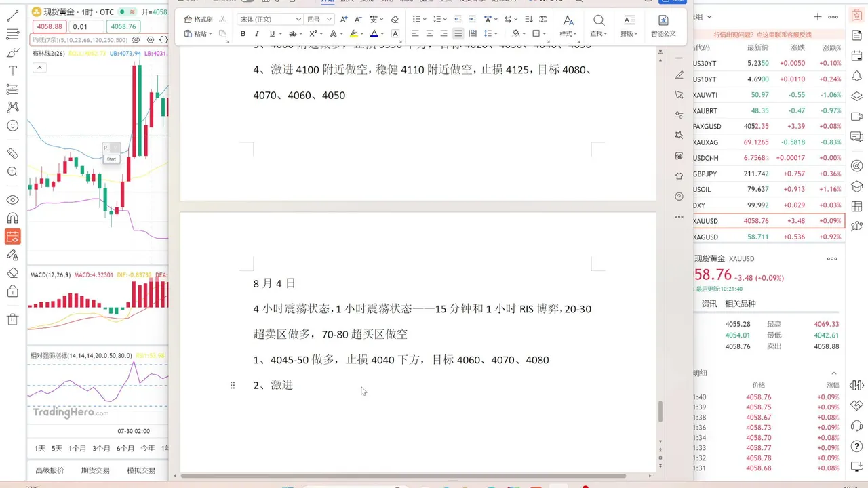Click the buy price 4058.76 button
Viewport: 868px width, 488px height.
click(x=123, y=26)
